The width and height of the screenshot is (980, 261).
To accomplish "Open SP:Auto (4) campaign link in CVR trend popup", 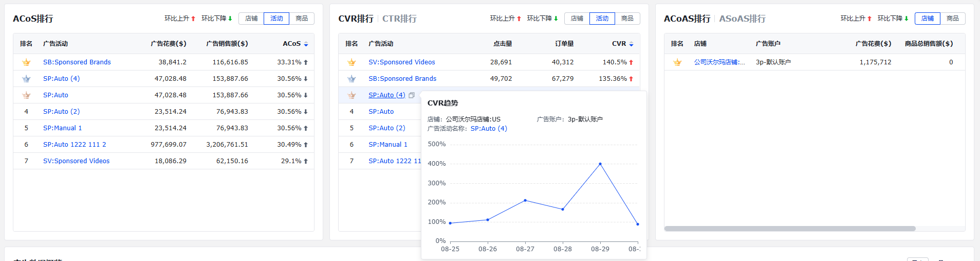I will 489,129.
